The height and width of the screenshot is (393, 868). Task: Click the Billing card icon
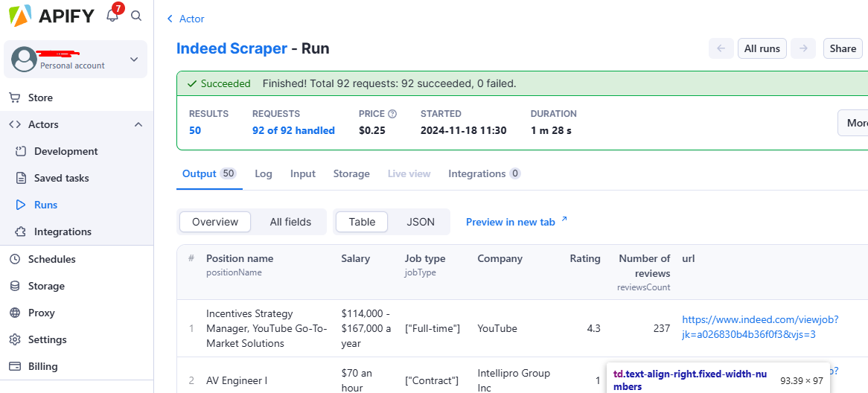(x=15, y=366)
